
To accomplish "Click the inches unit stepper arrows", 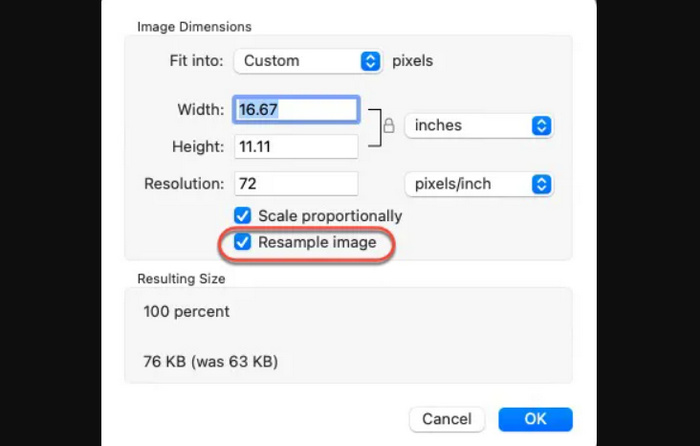I will (542, 125).
